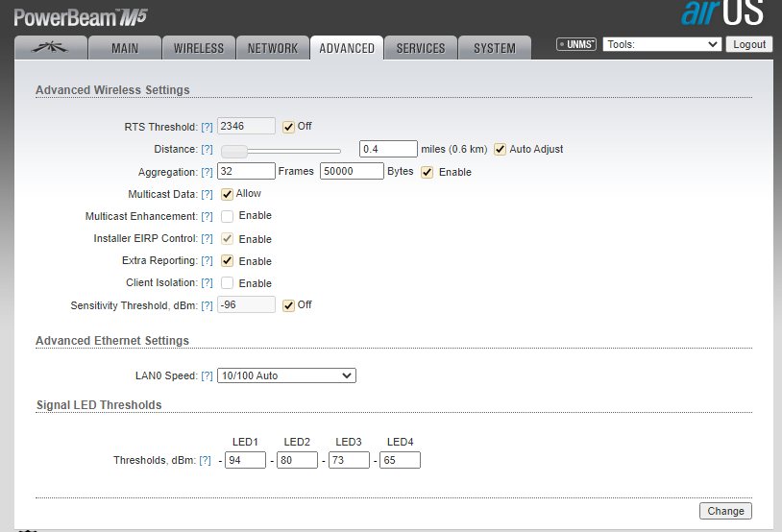
Task: Click the Advanced Wireless Settings heading
Action: (x=112, y=89)
